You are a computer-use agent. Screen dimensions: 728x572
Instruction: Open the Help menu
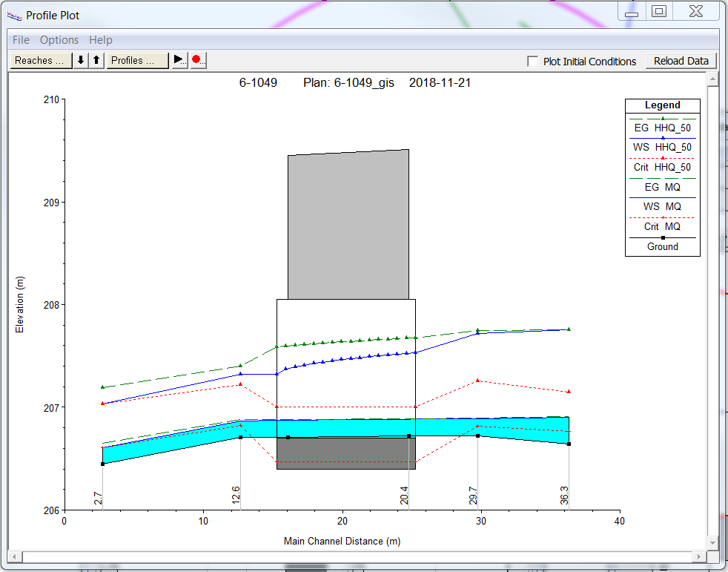[101, 40]
